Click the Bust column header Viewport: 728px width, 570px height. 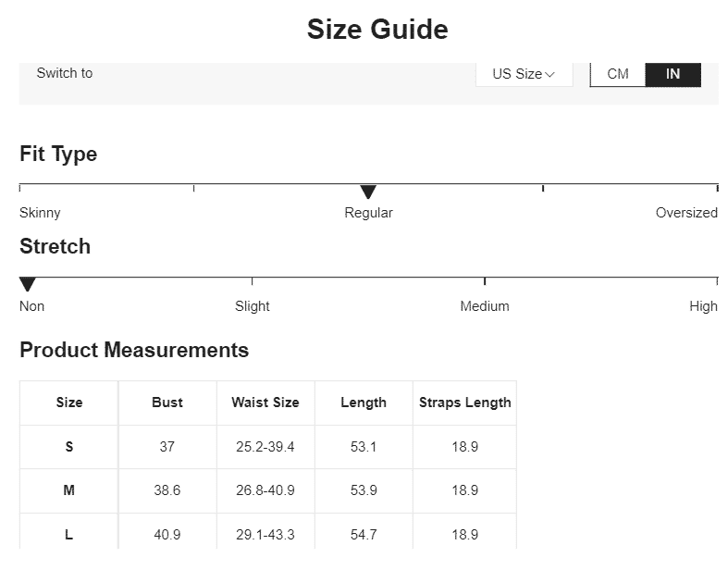tap(167, 403)
